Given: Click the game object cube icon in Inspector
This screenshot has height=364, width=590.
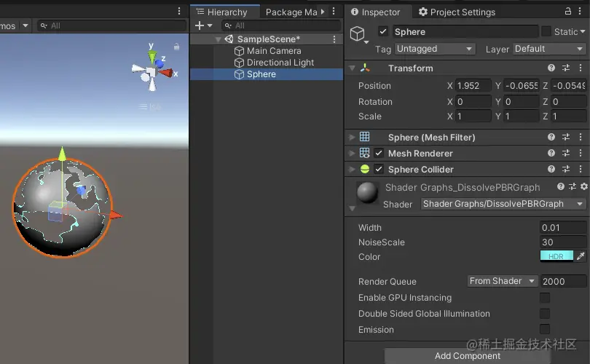Looking at the screenshot, I should coord(358,33).
